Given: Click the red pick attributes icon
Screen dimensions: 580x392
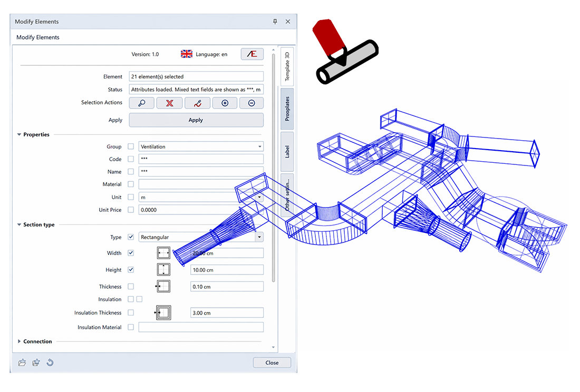Looking at the screenshot, I should 198,103.
